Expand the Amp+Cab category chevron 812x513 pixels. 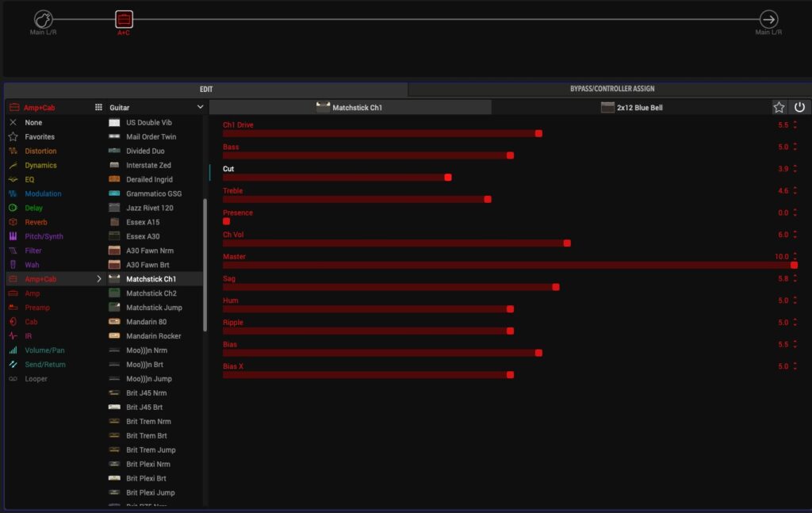click(x=99, y=279)
